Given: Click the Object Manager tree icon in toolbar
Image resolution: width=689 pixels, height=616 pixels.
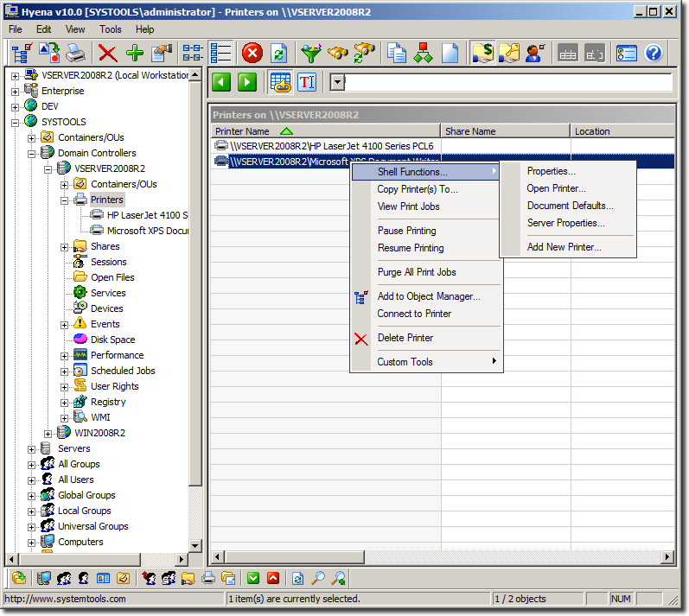Looking at the screenshot, I should pyautogui.click(x=21, y=53).
